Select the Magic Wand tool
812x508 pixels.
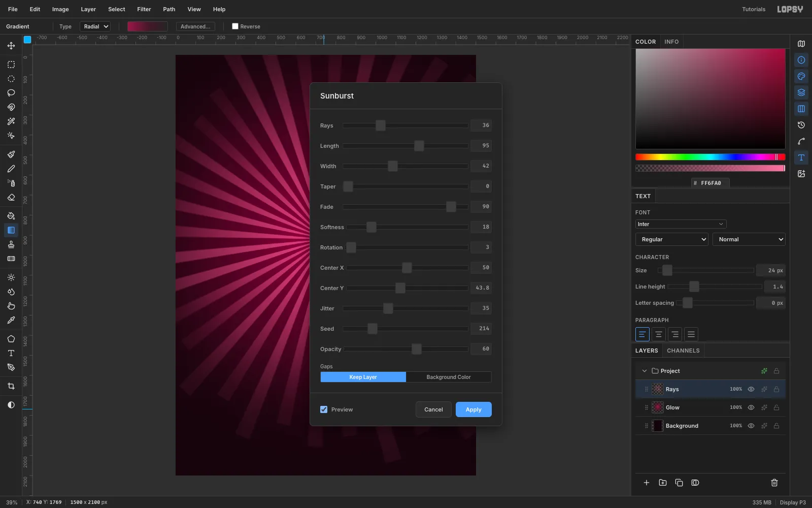pyautogui.click(x=11, y=121)
